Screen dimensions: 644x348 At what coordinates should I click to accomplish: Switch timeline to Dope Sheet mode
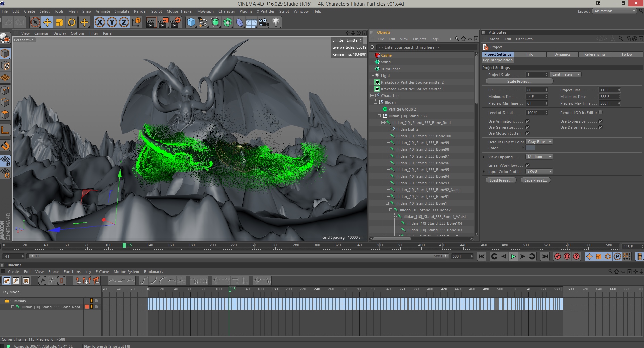7,280
